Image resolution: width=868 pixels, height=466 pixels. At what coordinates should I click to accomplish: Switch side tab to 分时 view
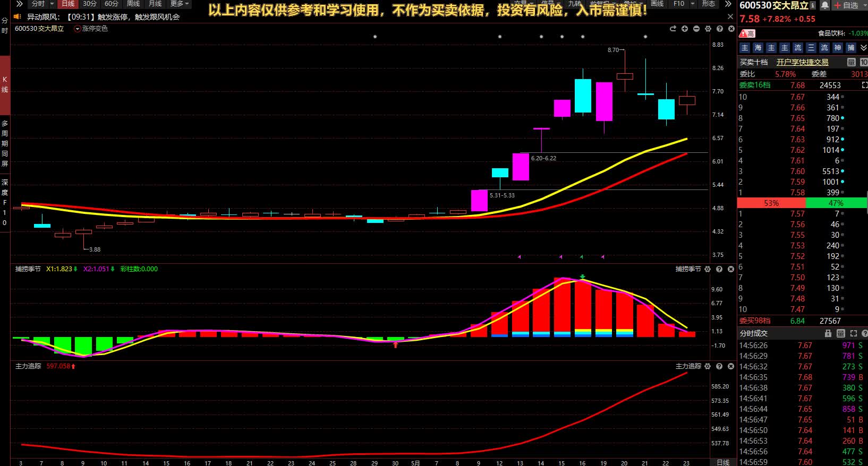(5, 26)
